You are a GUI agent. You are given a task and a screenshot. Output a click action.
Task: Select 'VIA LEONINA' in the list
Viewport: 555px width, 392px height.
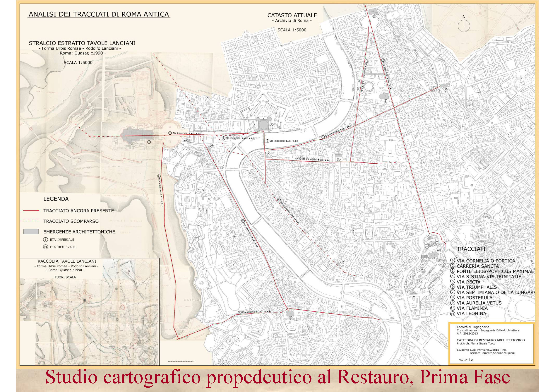tap(471, 314)
